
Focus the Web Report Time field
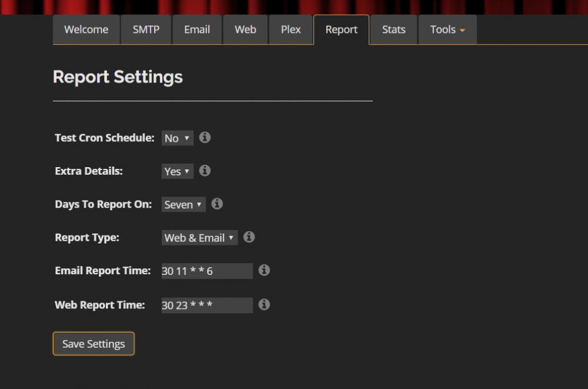[x=207, y=305]
